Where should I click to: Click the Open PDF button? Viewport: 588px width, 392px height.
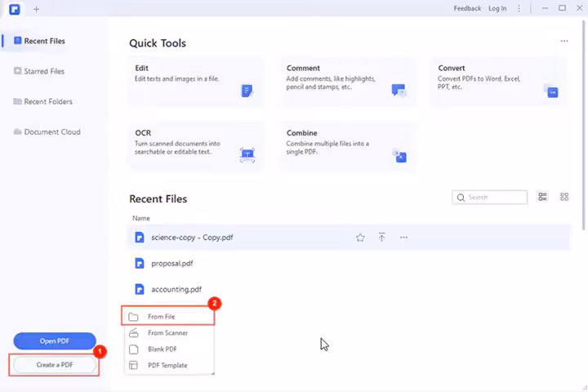point(55,341)
